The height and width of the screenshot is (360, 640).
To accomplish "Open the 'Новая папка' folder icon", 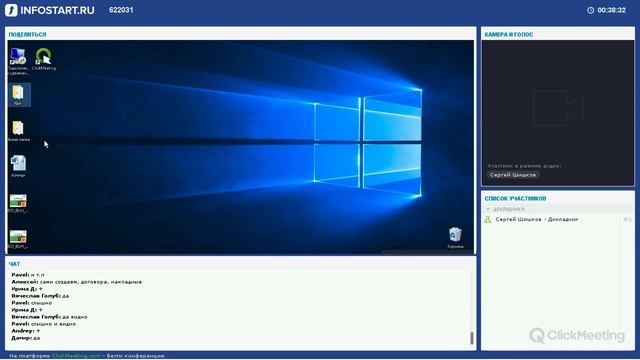I will (18, 131).
